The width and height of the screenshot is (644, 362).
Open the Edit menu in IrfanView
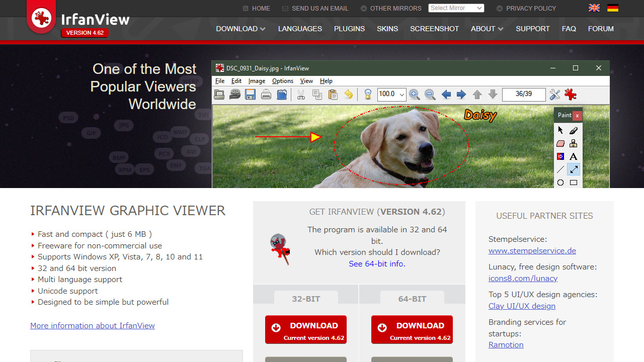click(236, 81)
